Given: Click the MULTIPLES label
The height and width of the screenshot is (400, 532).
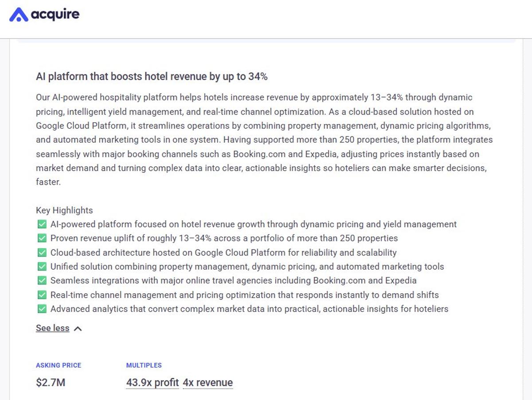Looking at the screenshot, I should (144, 365).
